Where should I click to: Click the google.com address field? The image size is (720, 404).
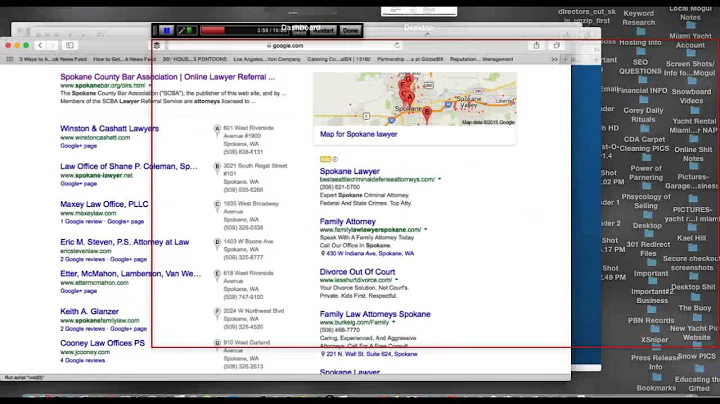(285, 45)
